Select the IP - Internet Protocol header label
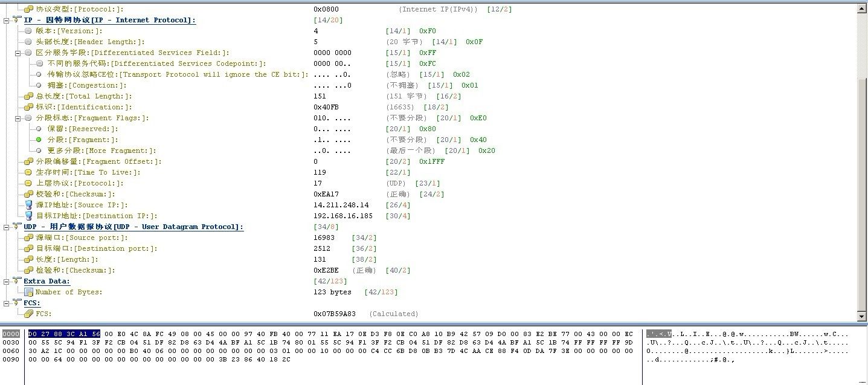Screen dimensions: 868x385 [x=109, y=20]
